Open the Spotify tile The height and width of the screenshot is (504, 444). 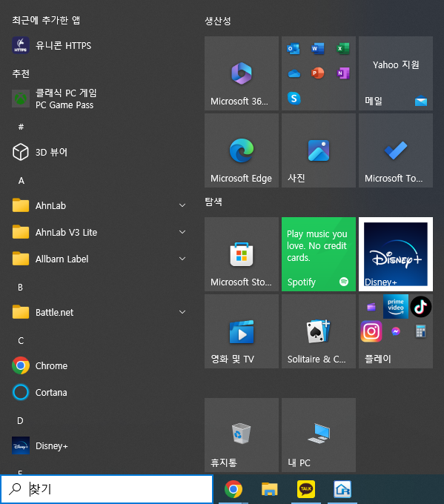pos(319,254)
